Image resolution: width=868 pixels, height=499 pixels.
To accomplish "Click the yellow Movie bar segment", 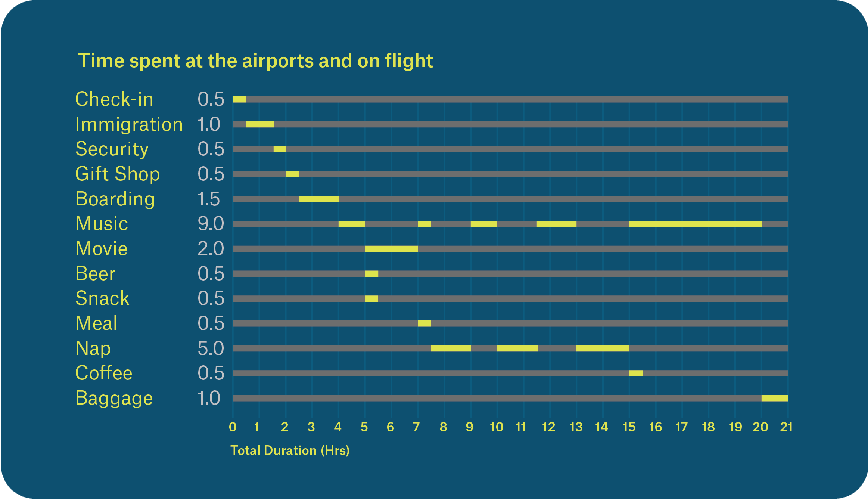I will (x=391, y=249).
